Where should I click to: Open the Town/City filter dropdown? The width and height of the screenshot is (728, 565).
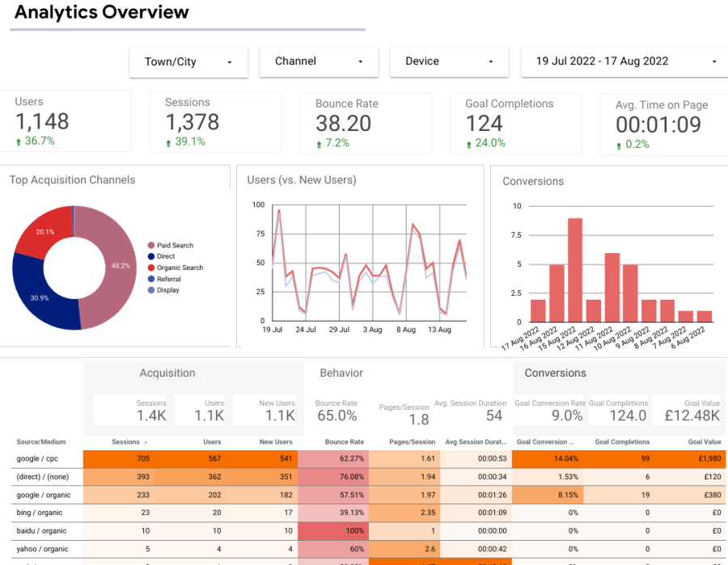pyautogui.click(x=188, y=61)
